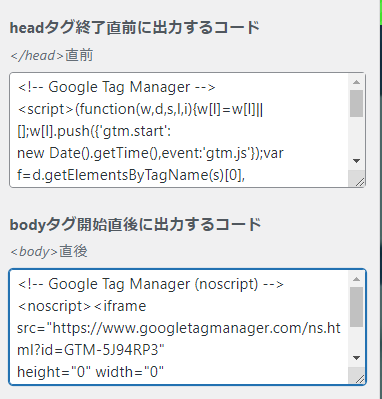Click the head code textarea scrollbar thumb
382x399 pixels.
(x=356, y=103)
